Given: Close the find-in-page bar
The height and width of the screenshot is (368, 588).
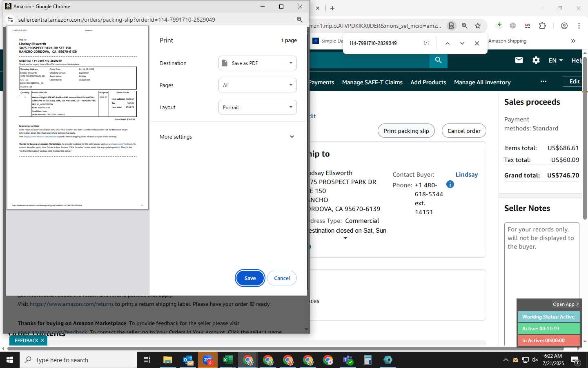Looking at the screenshot, I should (x=477, y=43).
